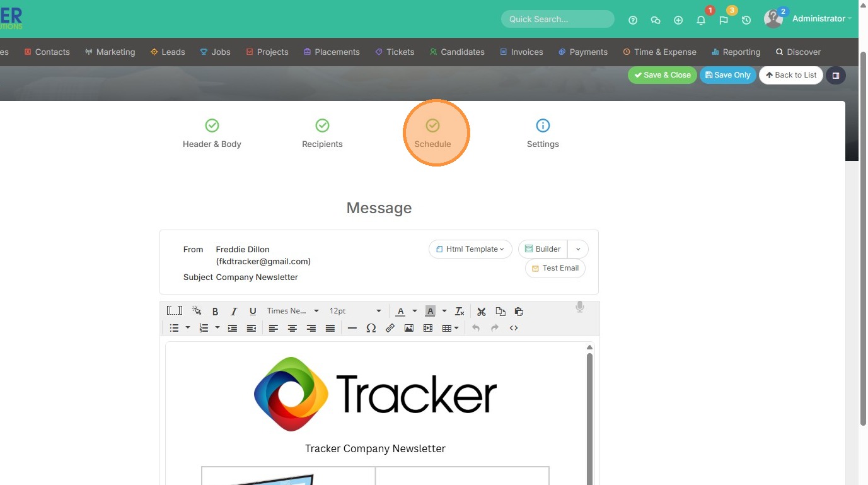The height and width of the screenshot is (485, 868).
Task: Open the Html Template dropdown
Action: 470,249
